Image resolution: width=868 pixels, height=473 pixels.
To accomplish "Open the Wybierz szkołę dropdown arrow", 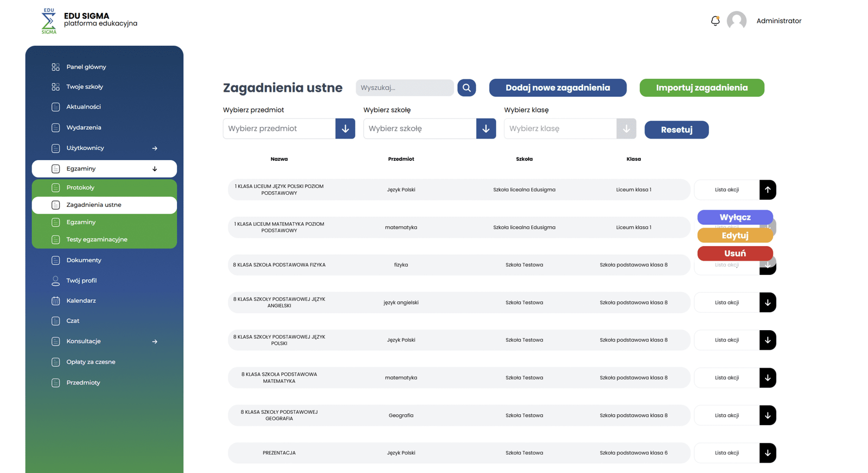I will click(x=486, y=129).
